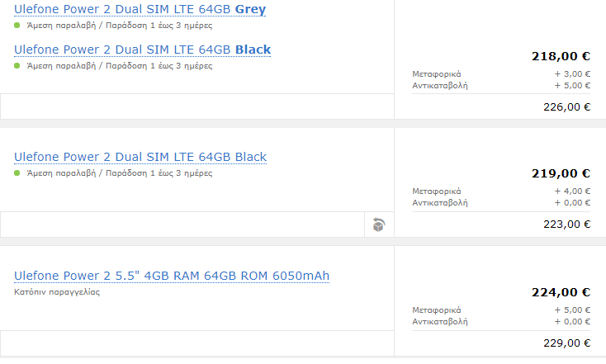Click the Κατόπιν παραγγελίας availability text
This screenshot has height=364, width=606.
pos(57,292)
